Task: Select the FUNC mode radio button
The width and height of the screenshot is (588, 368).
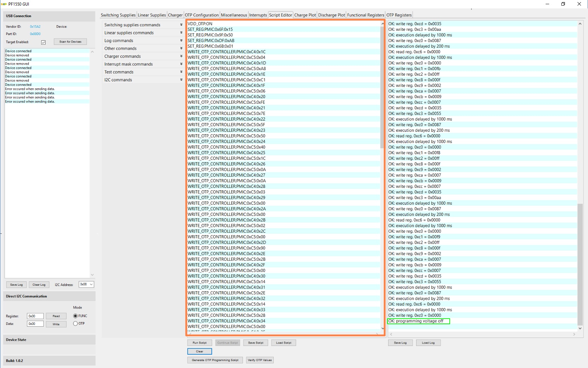Action: pyautogui.click(x=75, y=316)
